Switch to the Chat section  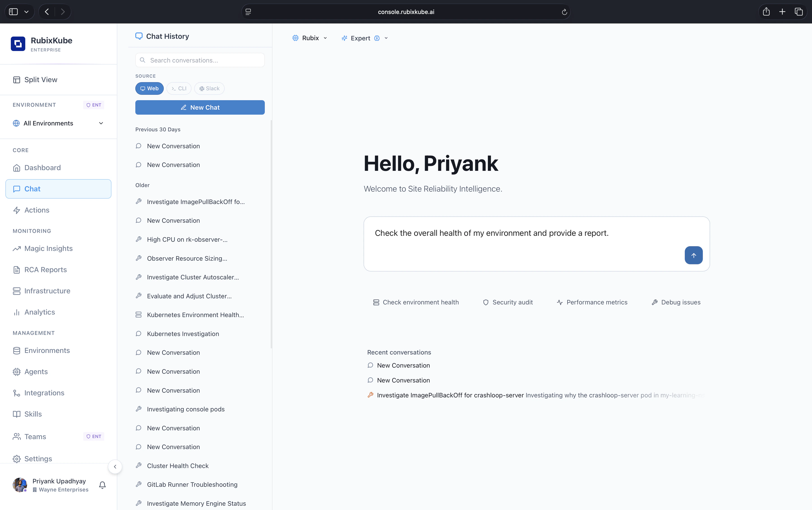coord(32,189)
